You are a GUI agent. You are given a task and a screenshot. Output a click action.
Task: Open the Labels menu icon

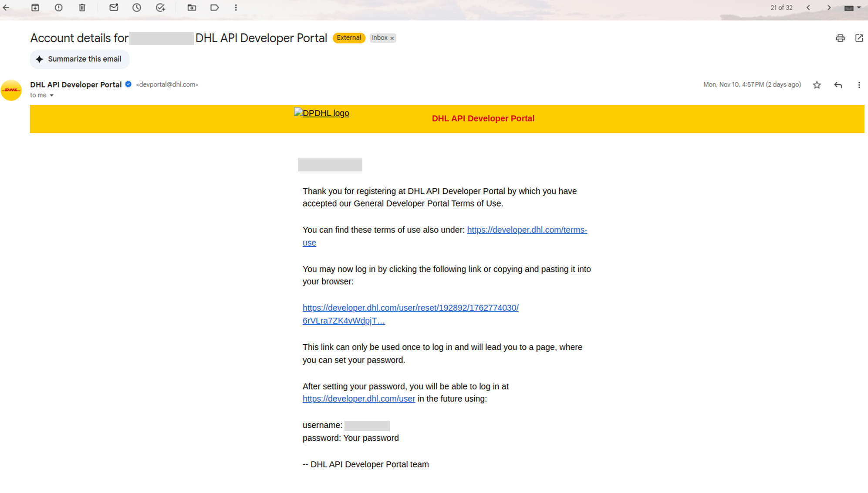214,7
